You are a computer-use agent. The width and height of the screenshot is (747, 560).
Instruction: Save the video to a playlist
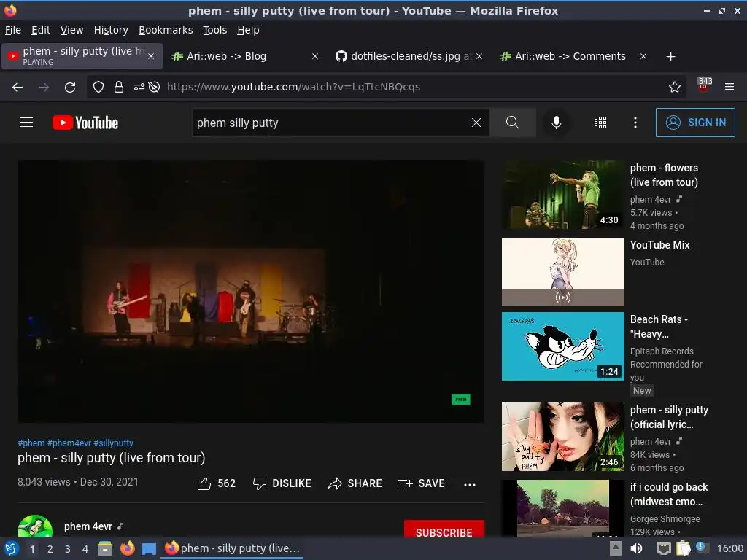point(421,483)
